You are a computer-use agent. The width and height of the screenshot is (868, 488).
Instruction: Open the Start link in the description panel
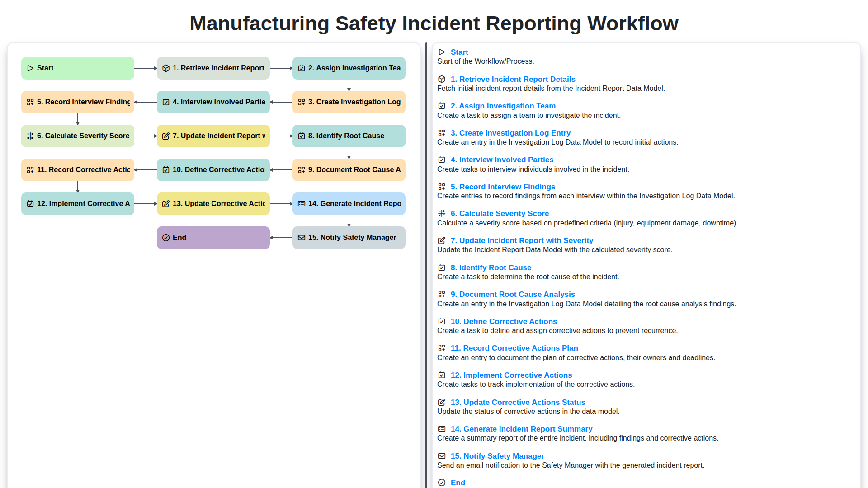click(459, 52)
